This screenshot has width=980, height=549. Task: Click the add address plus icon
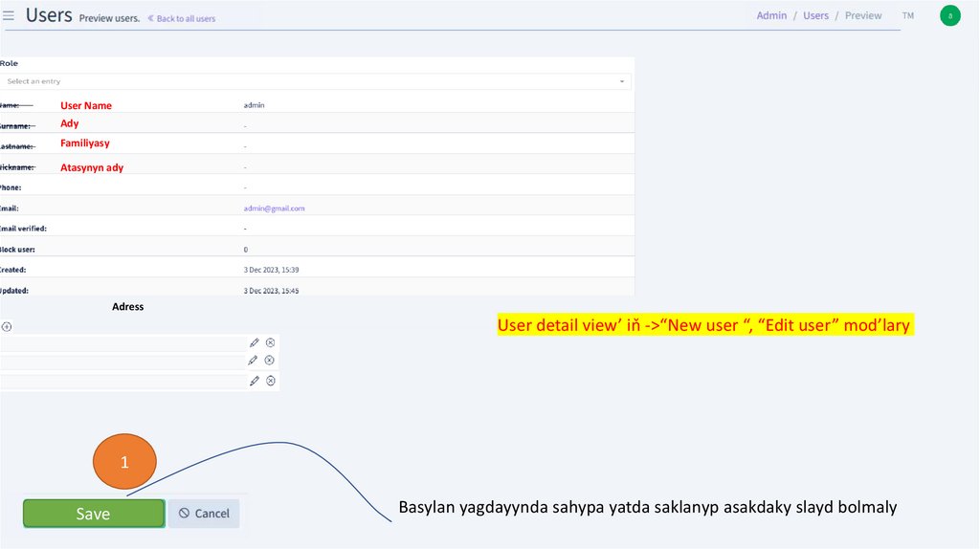click(x=7, y=326)
